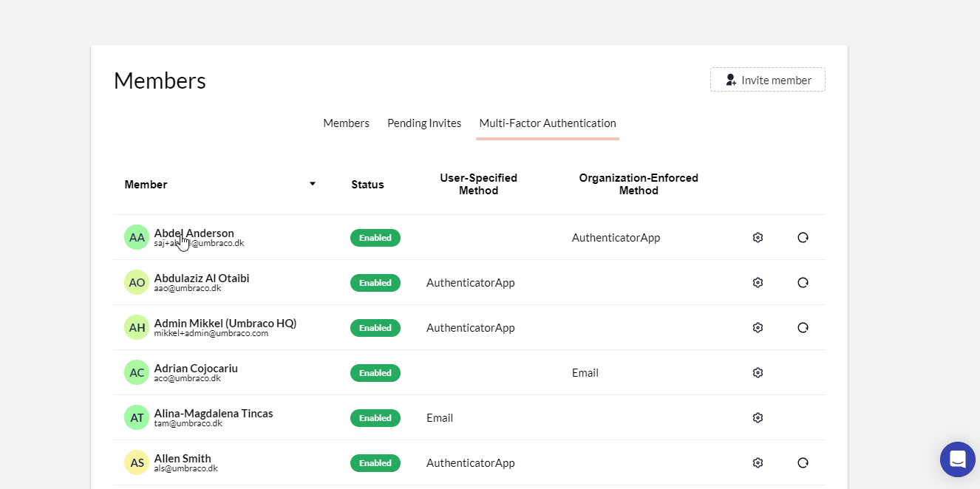Reset authenticator for Abdulaziz Al Otaibi
The image size is (980, 489).
803,282
